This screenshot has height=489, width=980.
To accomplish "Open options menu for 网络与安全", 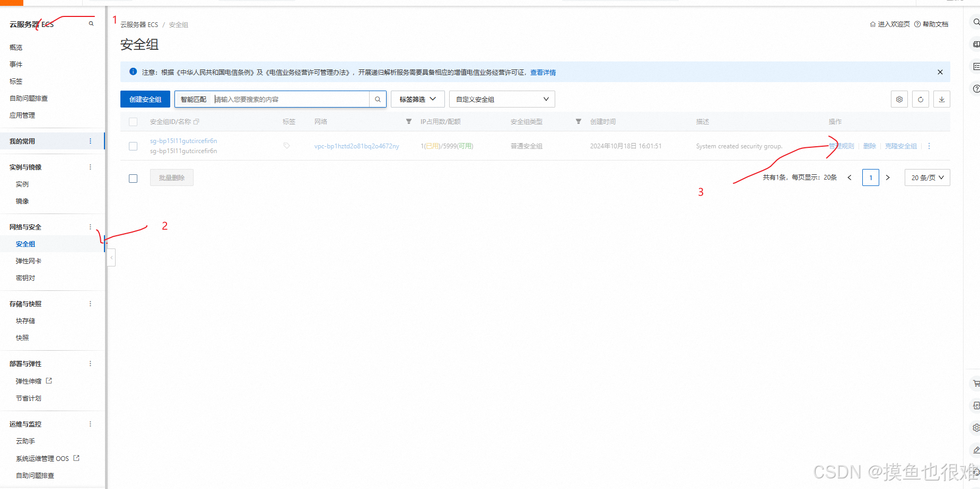I will pyautogui.click(x=90, y=227).
